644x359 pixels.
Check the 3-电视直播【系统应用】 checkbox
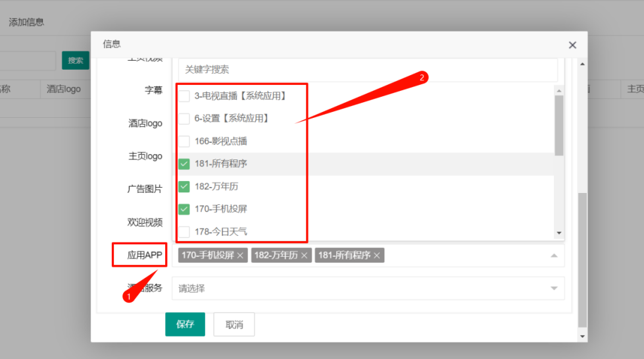(x=184, y=96)
